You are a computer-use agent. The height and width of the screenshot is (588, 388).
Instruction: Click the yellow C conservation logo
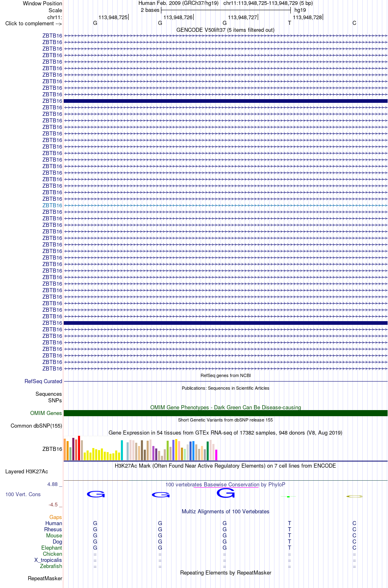point(354,496)
